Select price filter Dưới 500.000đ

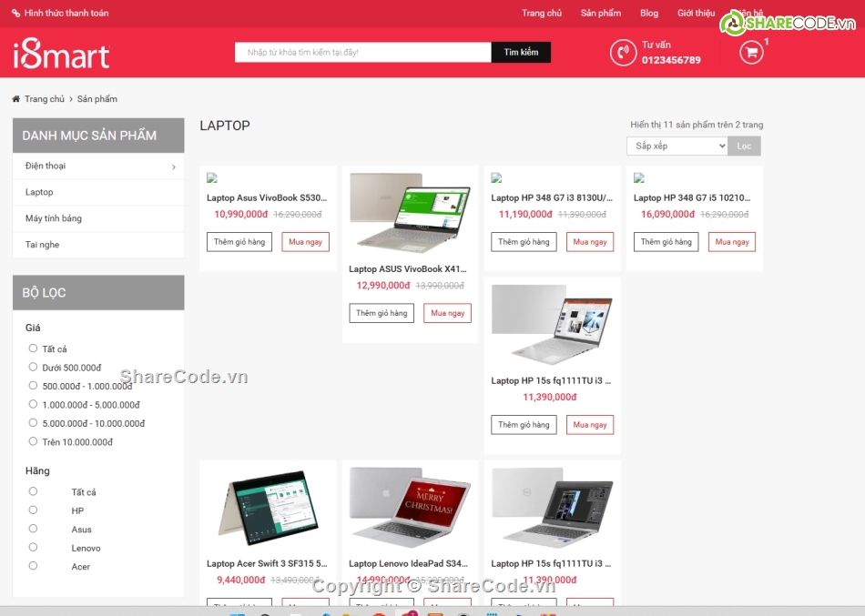[x=33, y=368]
